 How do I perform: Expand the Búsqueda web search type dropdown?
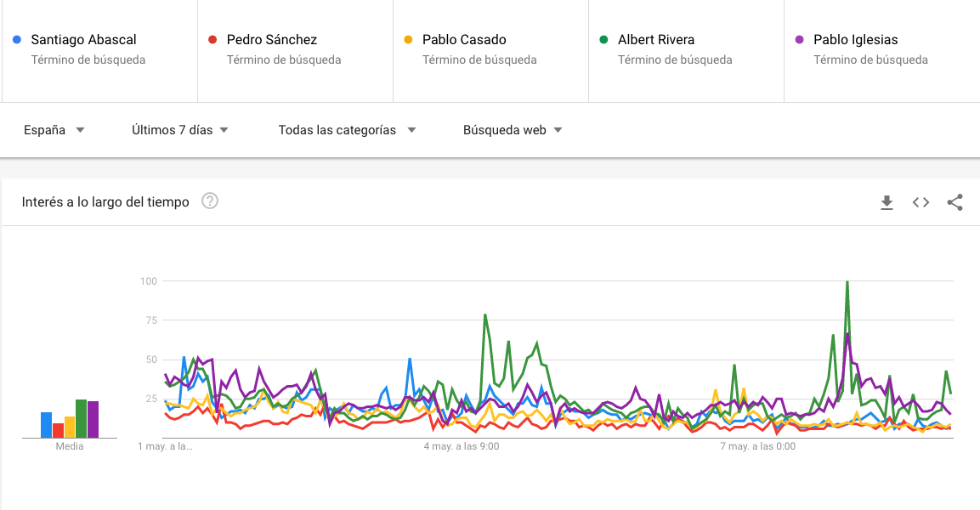pyautogui.click(x=513, y=130)
